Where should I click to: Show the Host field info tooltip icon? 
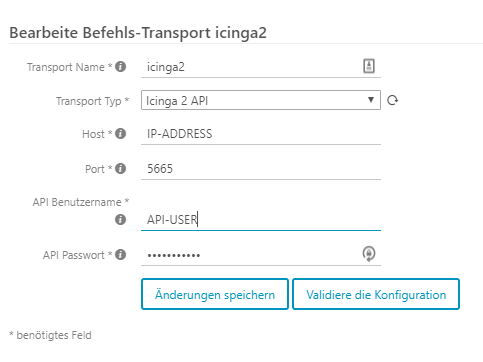(x=120, y=134)
